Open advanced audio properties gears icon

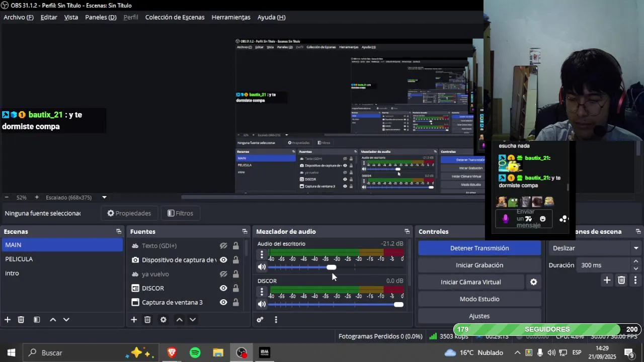point(260,320)
